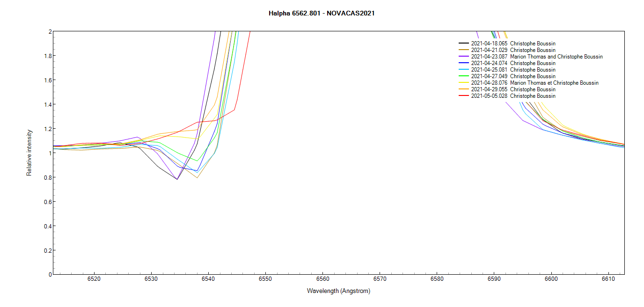Click the yellow legend line for 2021-04-28.076

(x=464, y=83)
